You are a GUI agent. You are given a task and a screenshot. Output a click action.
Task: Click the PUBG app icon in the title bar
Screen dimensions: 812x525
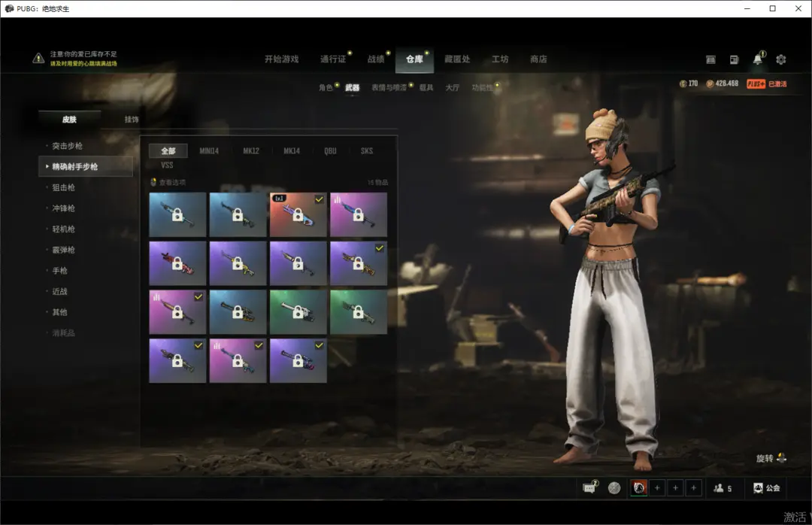[9, 9]
